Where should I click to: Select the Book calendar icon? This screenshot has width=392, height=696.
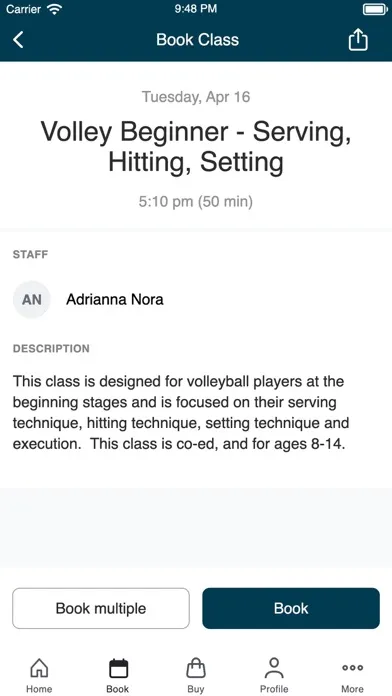tap(118, 668)
